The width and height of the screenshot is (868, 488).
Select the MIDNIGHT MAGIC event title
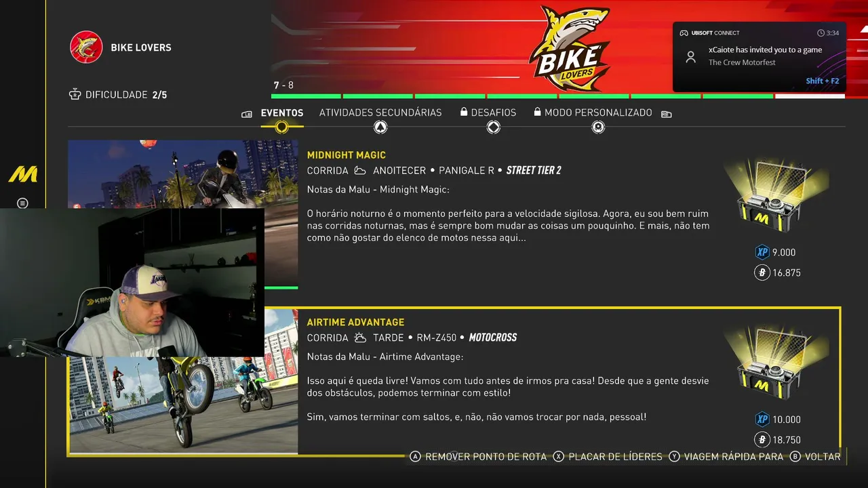(347, 155)
